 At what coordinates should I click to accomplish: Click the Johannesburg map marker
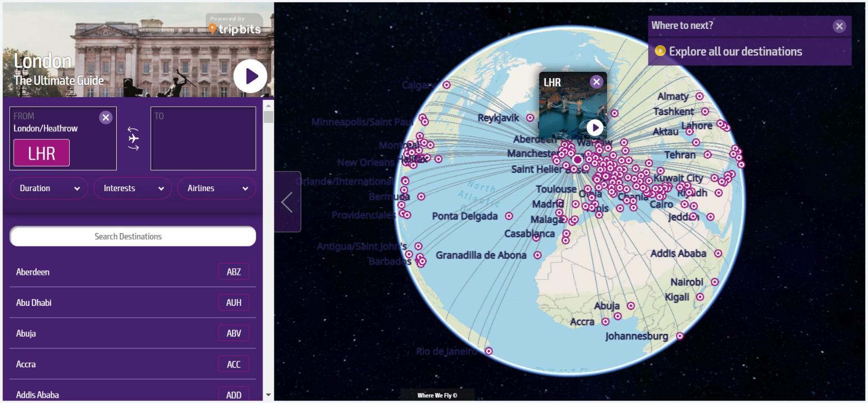(x=680, y=336)
